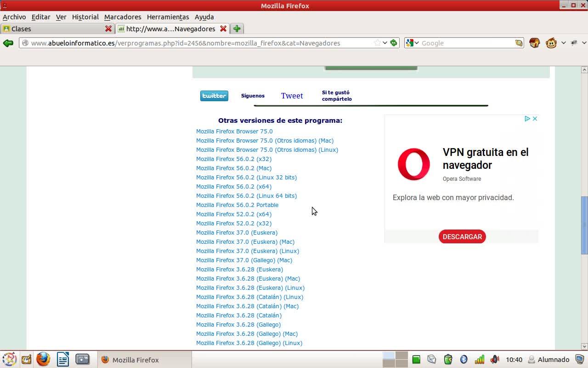
Task: Click the "VPN gratuita en el navegador" ad headline
Action: point(486,159)
